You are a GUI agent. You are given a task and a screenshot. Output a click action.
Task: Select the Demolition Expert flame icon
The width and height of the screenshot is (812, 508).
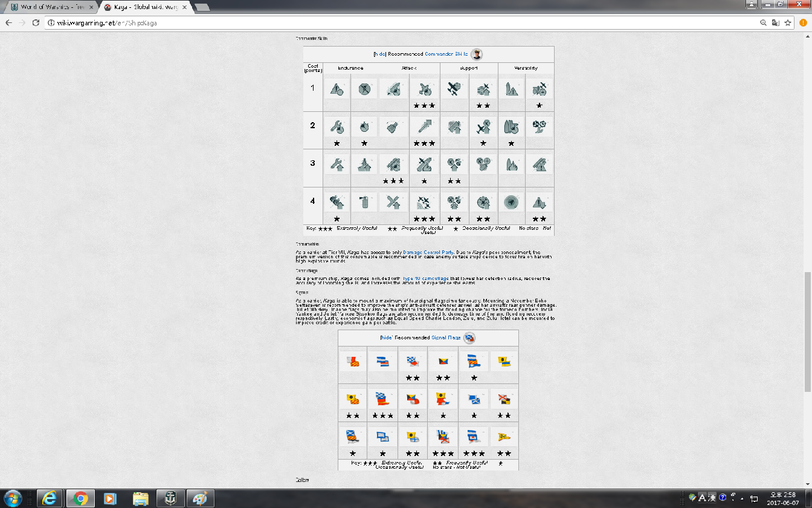coord(511,164)
